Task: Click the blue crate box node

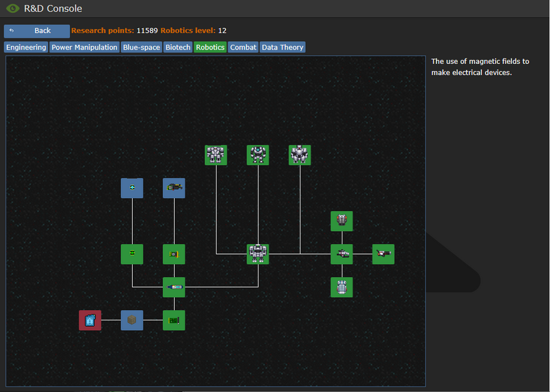Action: [132, 320]
